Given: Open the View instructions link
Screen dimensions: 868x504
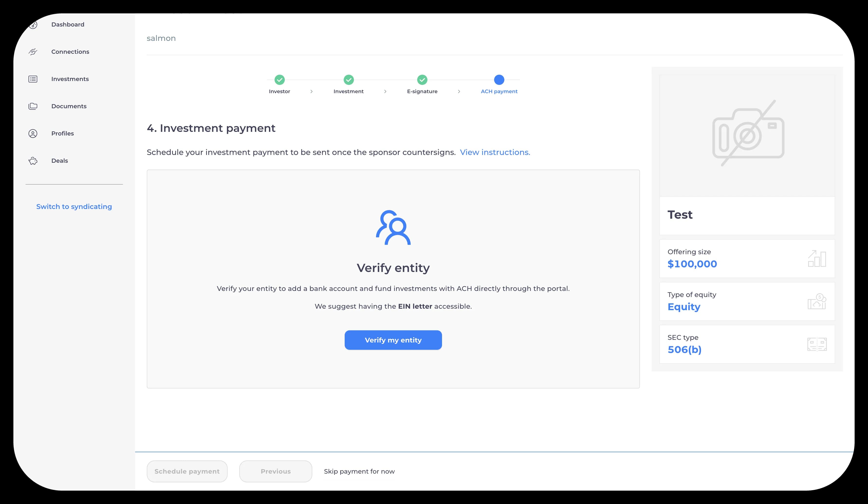Looking at the screenshot, I should pos(495,152).
